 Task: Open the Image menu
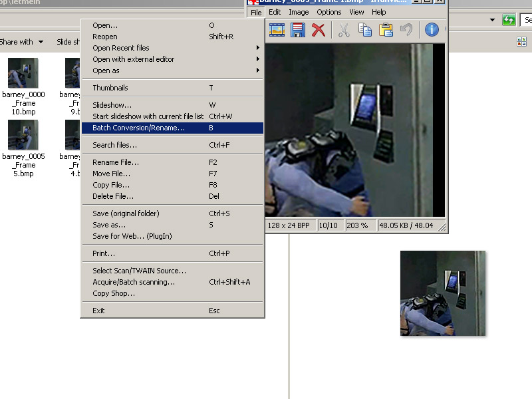299,12
